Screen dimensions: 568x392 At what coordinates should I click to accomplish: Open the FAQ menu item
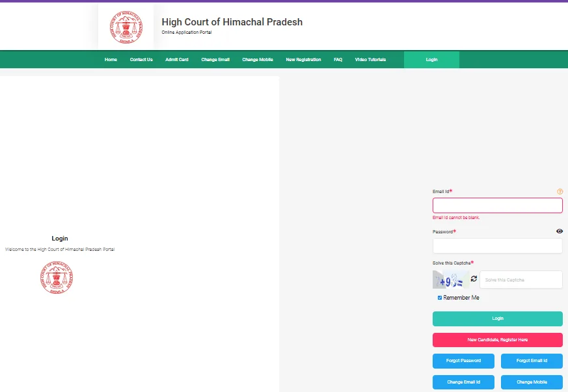(x=338, y=59)
